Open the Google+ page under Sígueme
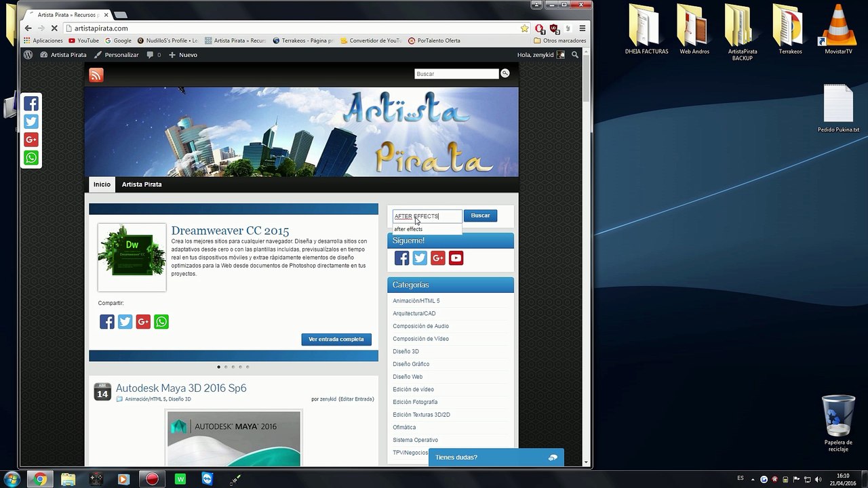The image size is (868, 488). 438,258
